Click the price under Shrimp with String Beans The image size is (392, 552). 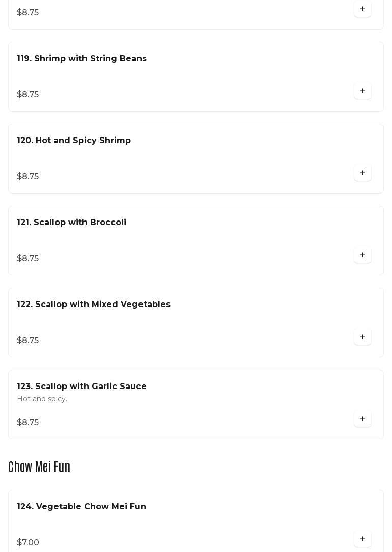click(x=28, y=95)
